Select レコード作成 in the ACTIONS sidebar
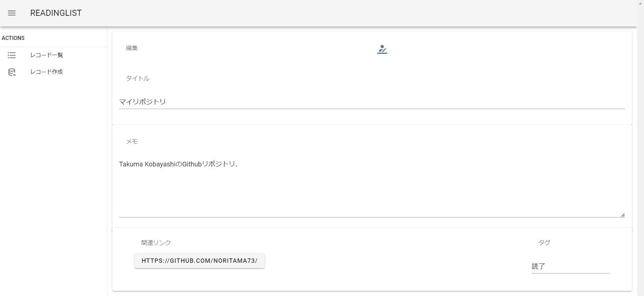This screenshot has height=296, width=644. (47, 72)
